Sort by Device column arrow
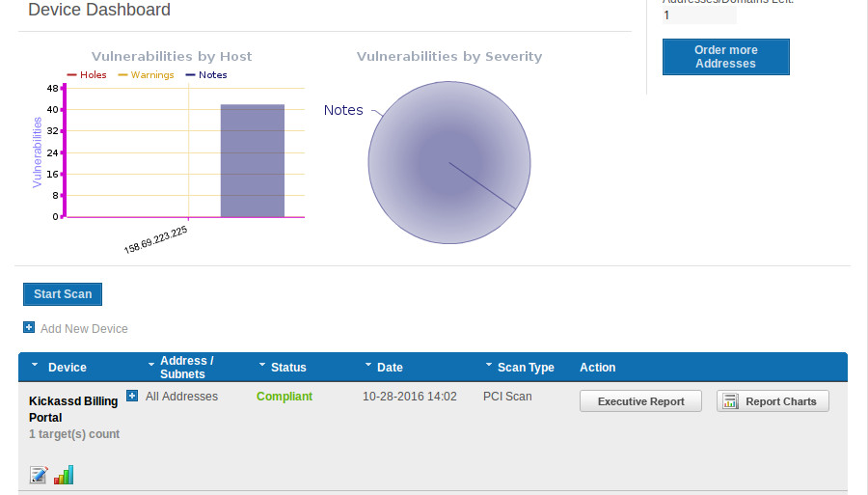 tap(35, 365)
